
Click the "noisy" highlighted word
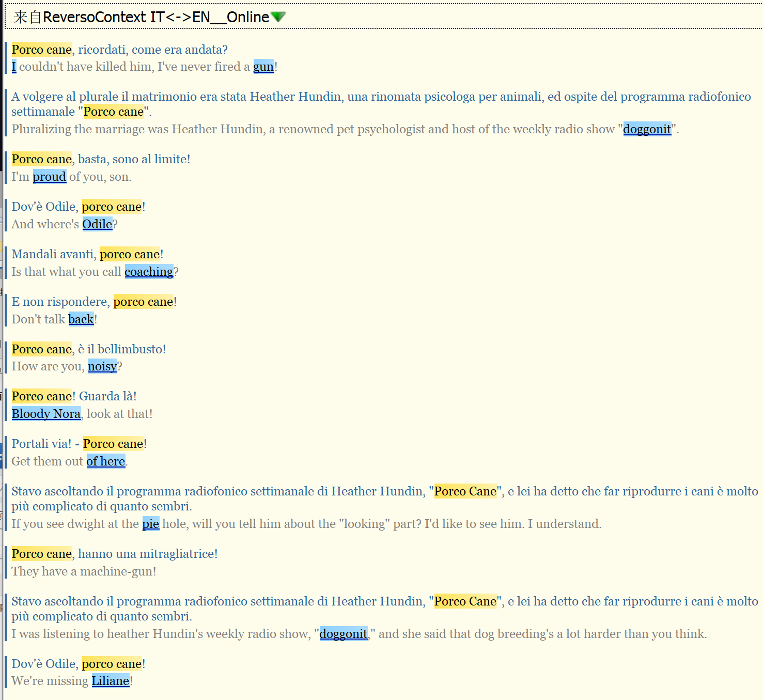[x=102, y=366]
